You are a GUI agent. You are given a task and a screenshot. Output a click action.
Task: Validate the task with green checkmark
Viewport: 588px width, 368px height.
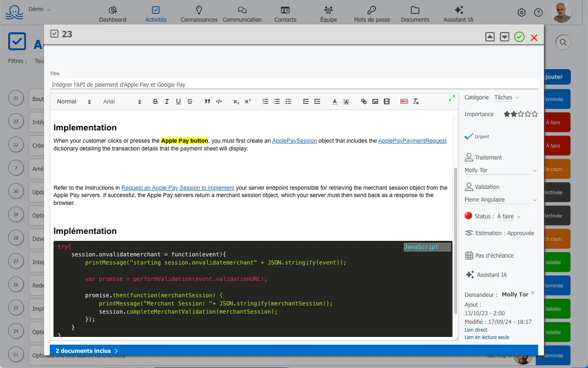pos(519,37)
